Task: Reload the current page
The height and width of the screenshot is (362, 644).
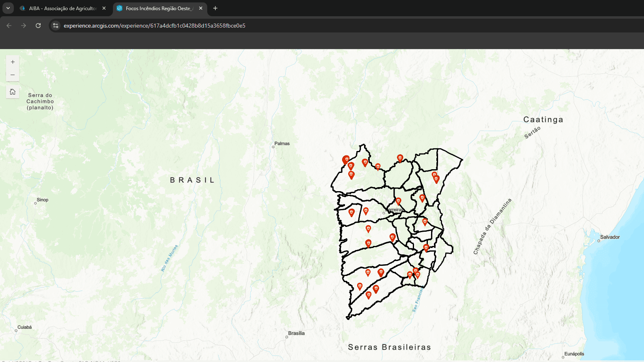Action: tap(38, 26)
